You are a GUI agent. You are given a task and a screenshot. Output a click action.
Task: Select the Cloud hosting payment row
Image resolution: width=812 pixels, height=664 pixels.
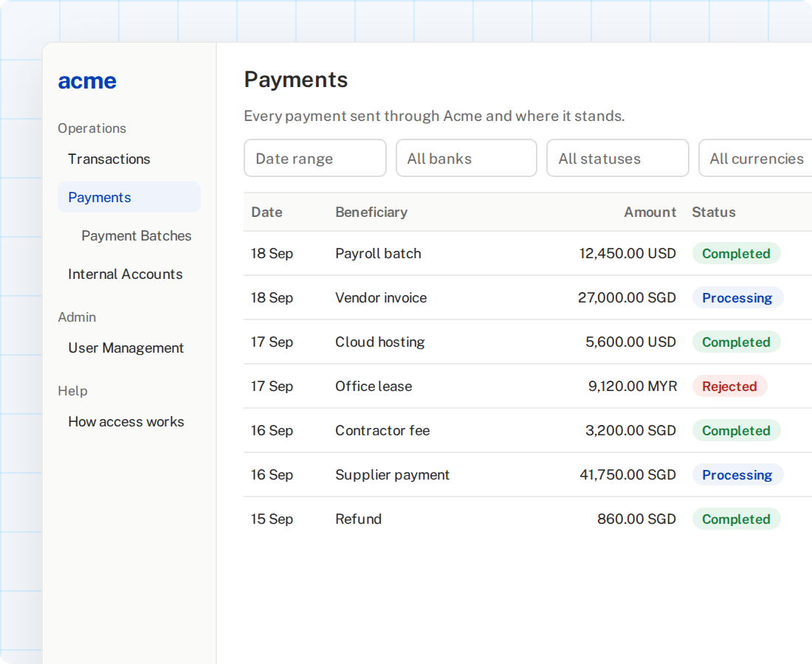pos(528,342)
